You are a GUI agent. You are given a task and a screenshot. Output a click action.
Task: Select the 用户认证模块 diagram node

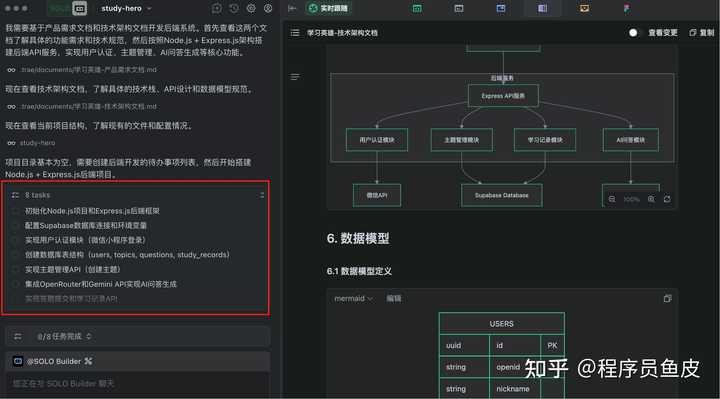pos(377,140)
